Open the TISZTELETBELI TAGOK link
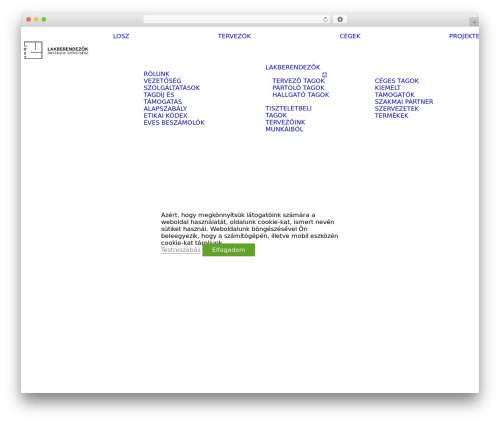This screenshot has height=423, width=500. click(288, 112)
